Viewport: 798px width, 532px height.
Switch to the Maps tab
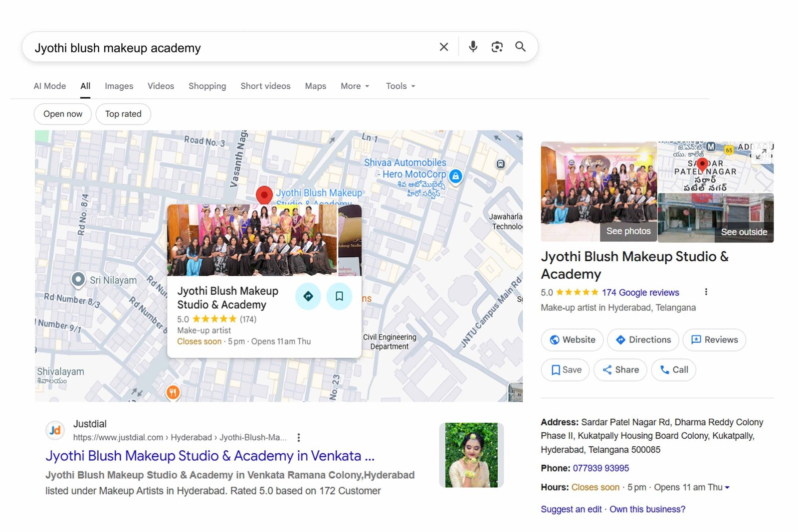(315, 86)
